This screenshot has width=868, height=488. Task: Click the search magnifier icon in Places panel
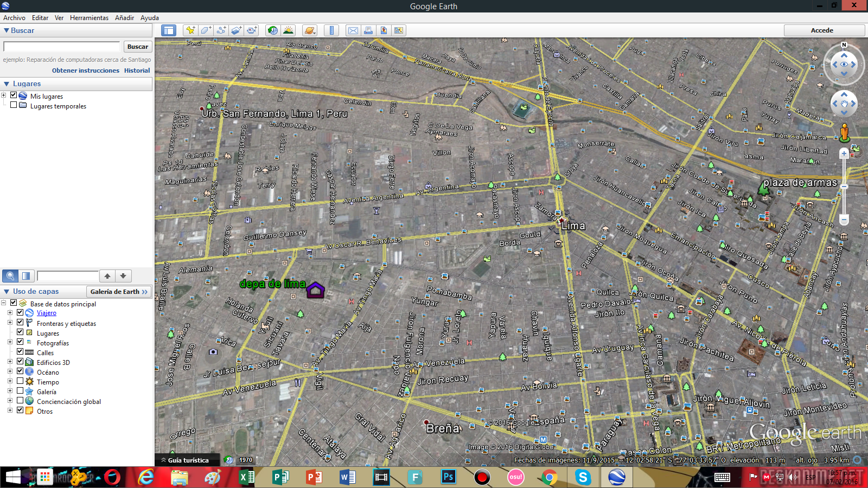[10, 276]
